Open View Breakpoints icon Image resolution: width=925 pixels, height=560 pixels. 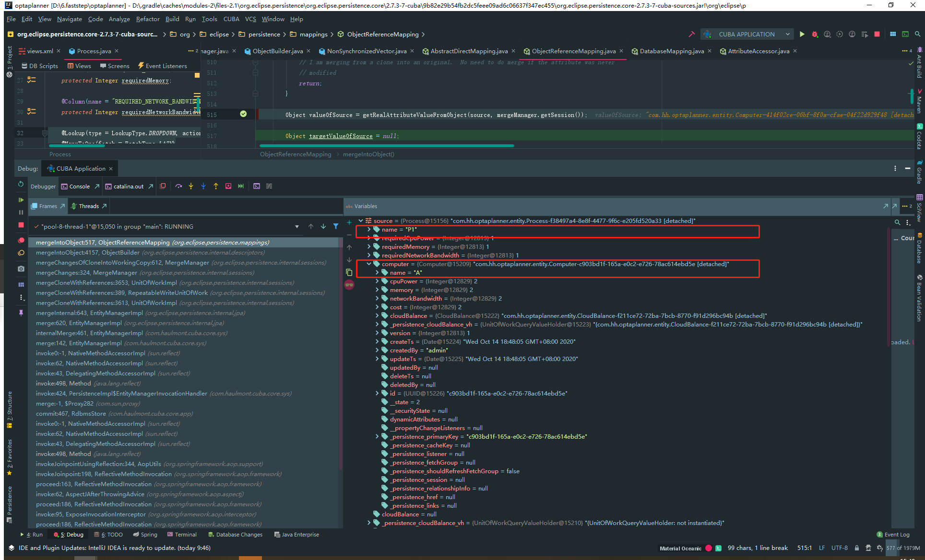(x=21, y=240)
